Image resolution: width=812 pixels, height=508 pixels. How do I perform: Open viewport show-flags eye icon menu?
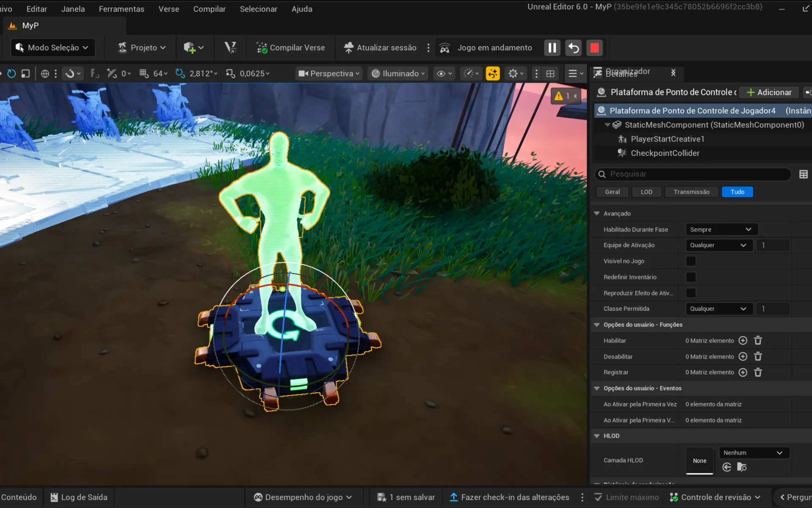[x=444, y=74]
